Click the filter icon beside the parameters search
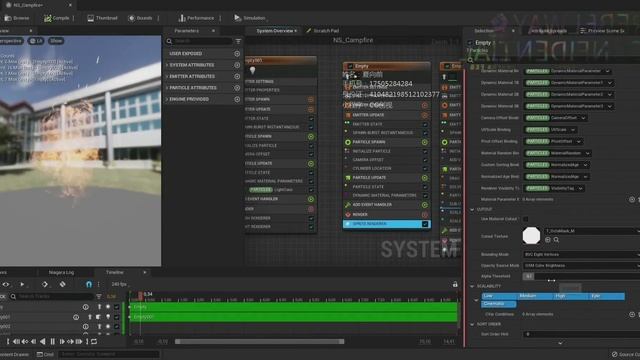 pos(238,41)
